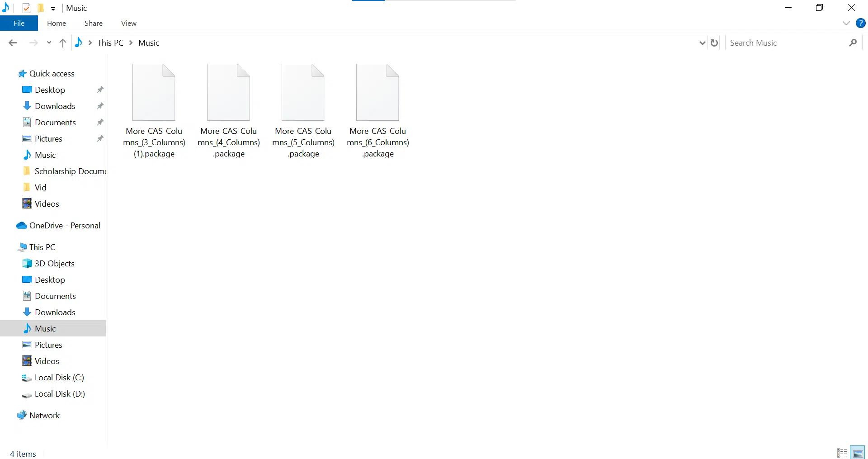Image resolution: width=868 pixels, height=459 pixels.
Task: Expand the ribbon using chevron
Action: pyautogui.click(x=846, y=23)
